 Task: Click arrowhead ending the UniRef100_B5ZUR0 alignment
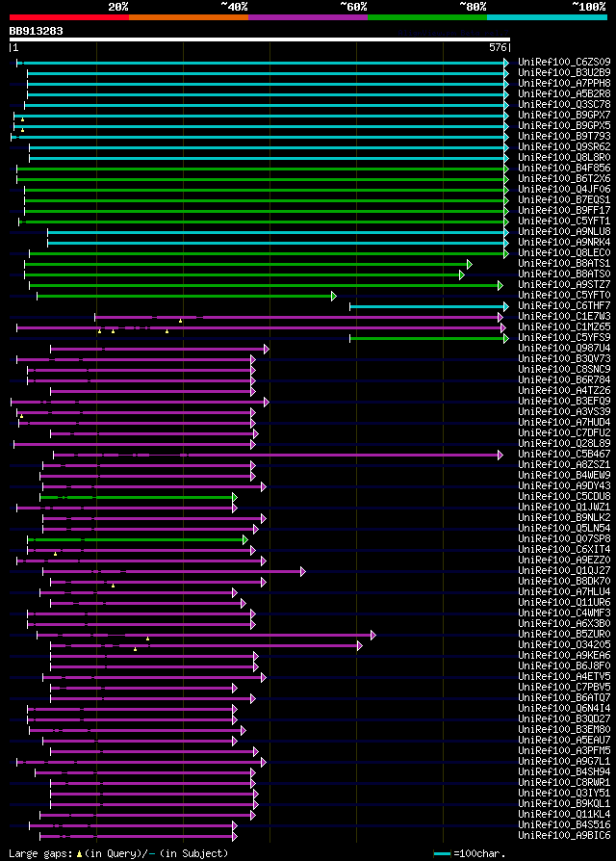click(x=373, y=636)
